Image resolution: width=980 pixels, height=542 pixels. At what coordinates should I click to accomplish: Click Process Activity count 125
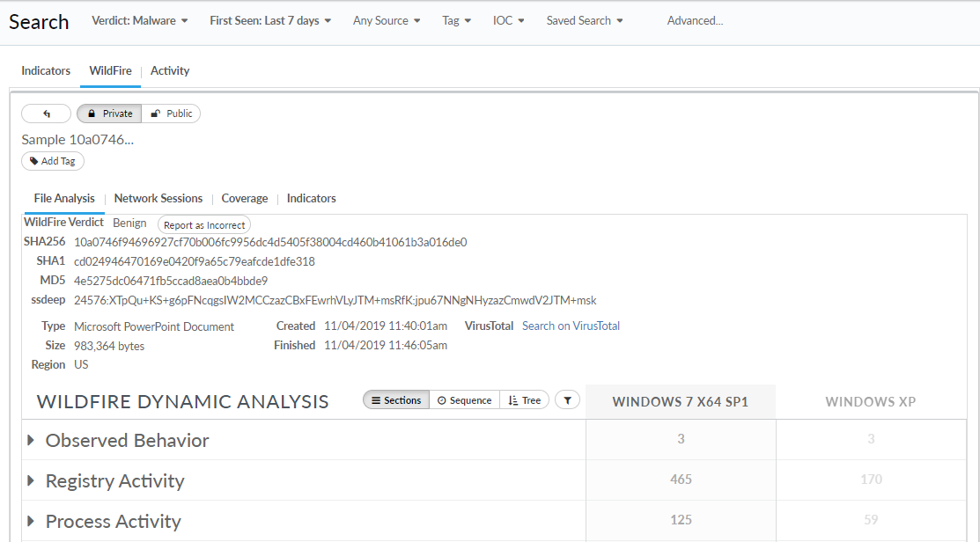(681, 520)
